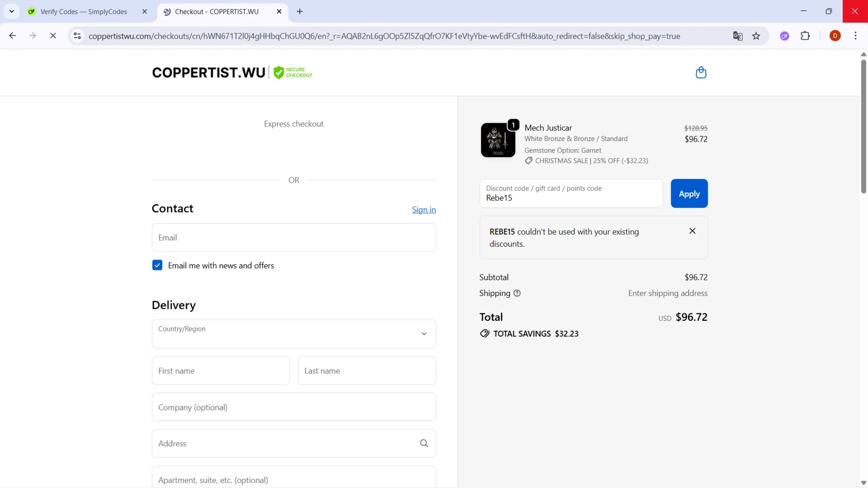Viewport: 868px width, 488px height.
Task: Click the struck-through $128.95 price
Action: [696, 128]
